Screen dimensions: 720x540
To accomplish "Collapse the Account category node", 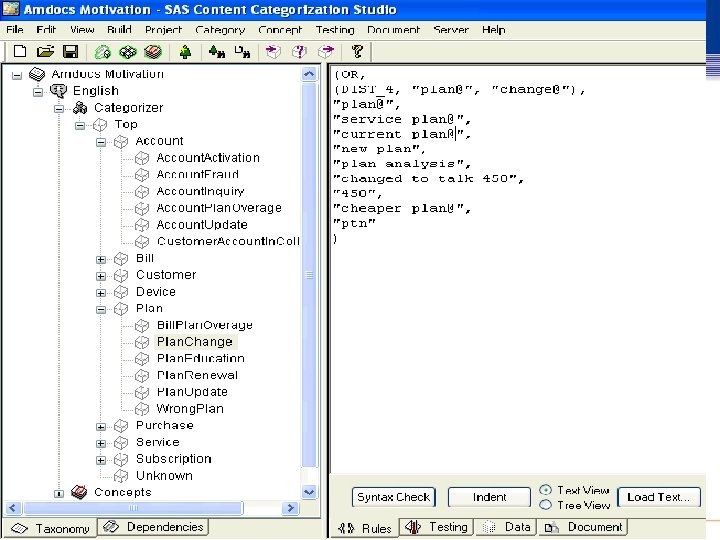I will [x=101, y=142].
